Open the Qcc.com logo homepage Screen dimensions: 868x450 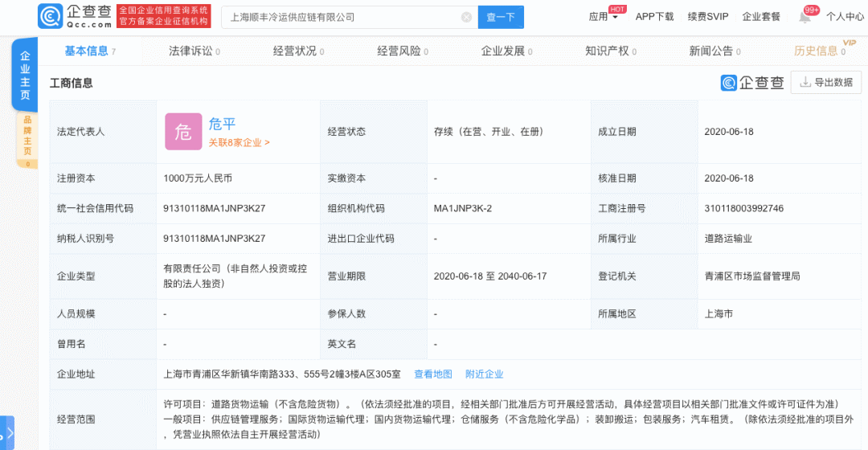[74, 16]
